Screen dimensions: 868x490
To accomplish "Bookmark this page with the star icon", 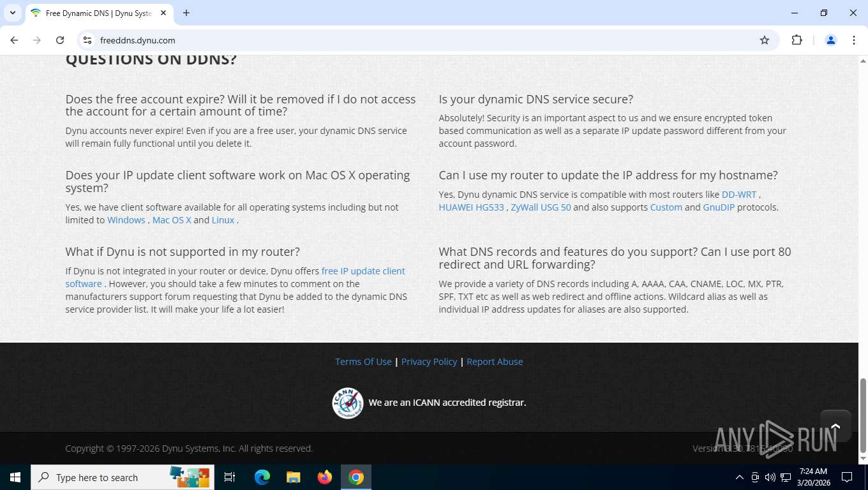I will click(x=765, y=40).
